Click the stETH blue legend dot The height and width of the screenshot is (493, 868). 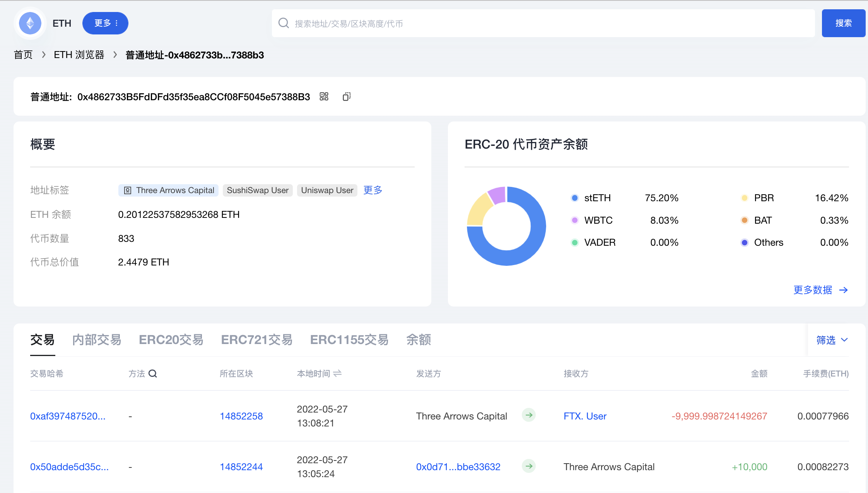(575, 198)
